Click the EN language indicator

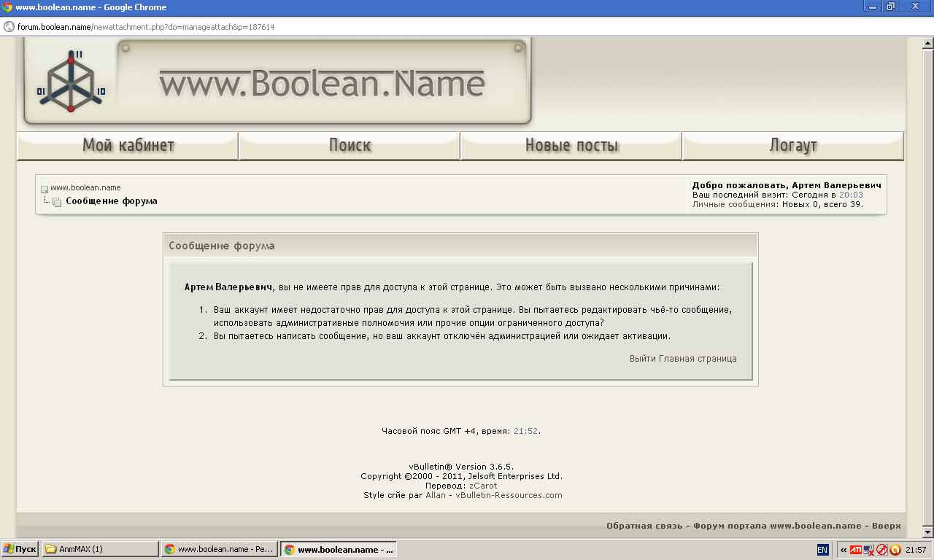[822, 550]
